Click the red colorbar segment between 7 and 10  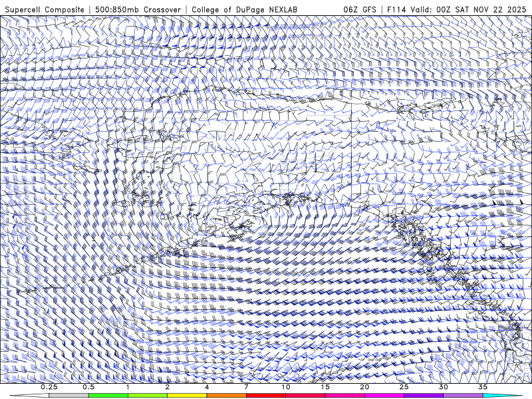pyautogui.click(x=266, y=396)
